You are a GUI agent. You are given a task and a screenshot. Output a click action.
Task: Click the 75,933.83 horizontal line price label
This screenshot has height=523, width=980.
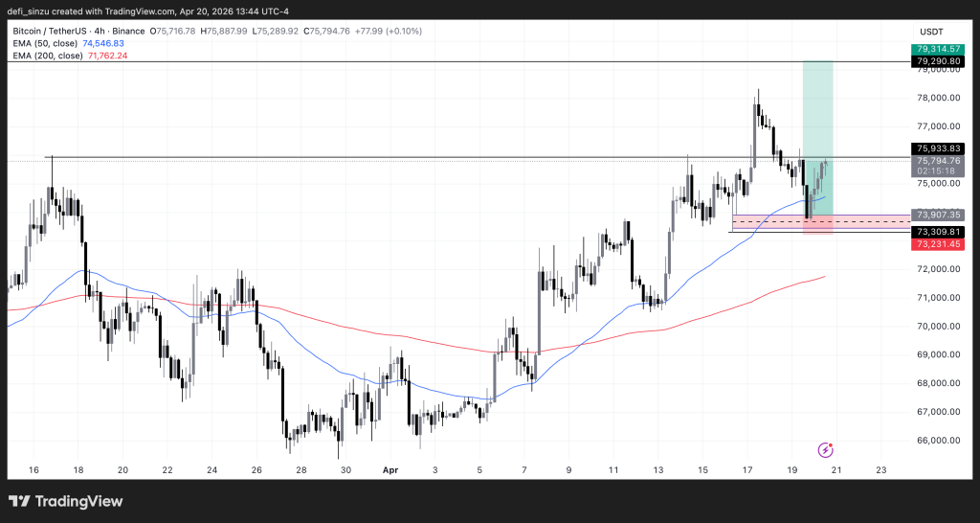(938, 148)
